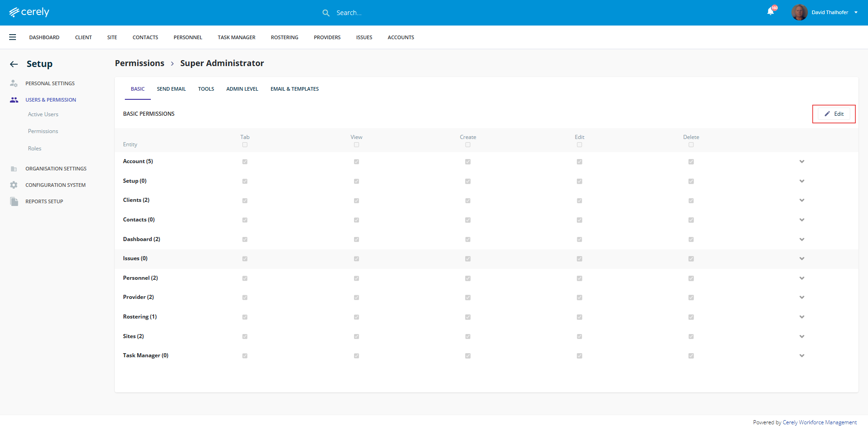Click the Personal Settings user icon
The image size is (868, 427).
click(14, 83)
